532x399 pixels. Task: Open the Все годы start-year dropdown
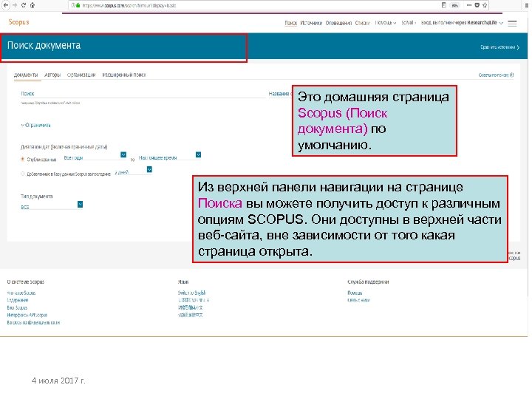[95, 156]
